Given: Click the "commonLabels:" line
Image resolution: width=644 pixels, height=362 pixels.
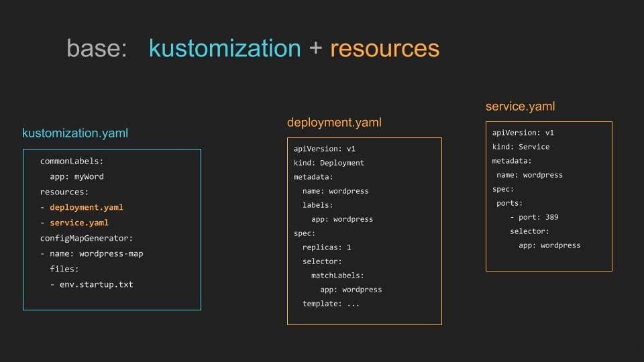Looking at the screenshot, I should 72,162.
